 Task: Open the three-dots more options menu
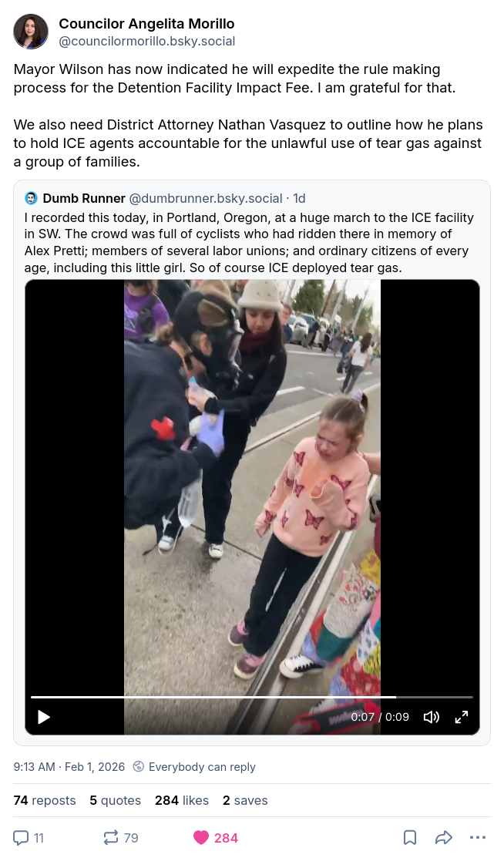pyautogui.click(x=478, y=838)
